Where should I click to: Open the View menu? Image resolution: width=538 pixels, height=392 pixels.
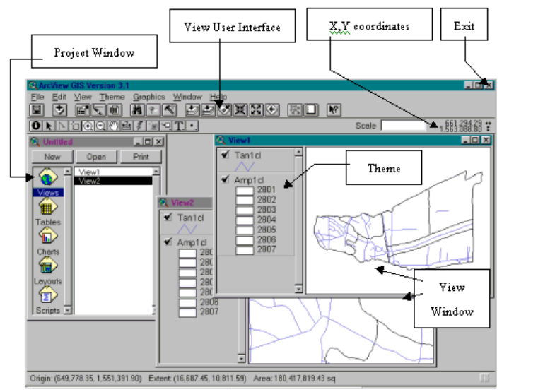pyautogui.click(x=83, y=97)
